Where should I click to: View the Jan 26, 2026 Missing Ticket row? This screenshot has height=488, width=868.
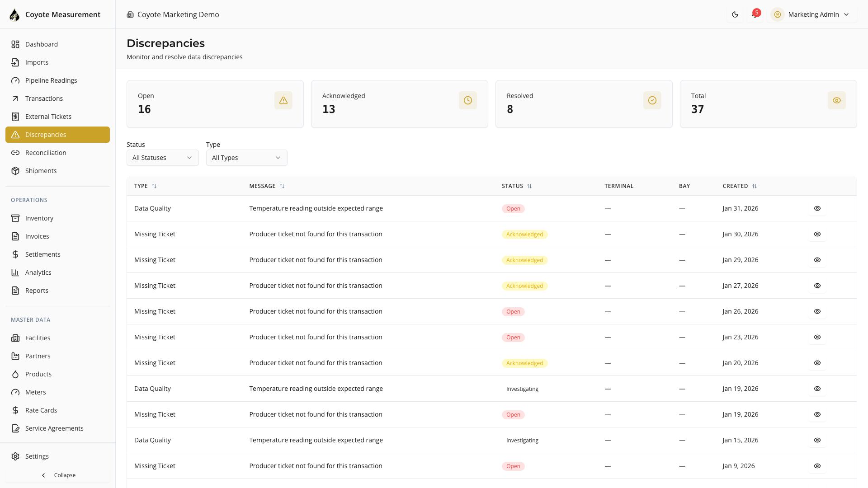pos(817,311)
